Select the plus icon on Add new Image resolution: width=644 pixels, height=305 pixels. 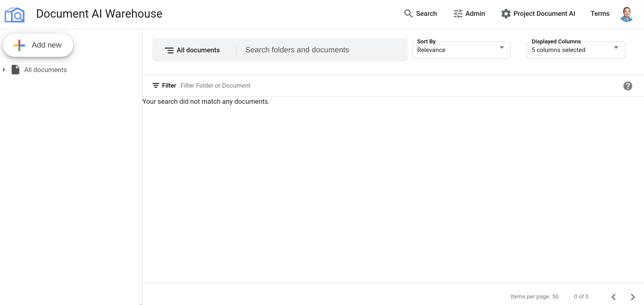click(19, 45)
